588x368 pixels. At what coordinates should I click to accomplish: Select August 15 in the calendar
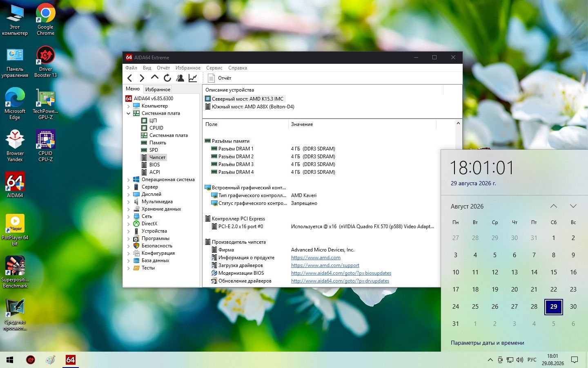[554, 272]
